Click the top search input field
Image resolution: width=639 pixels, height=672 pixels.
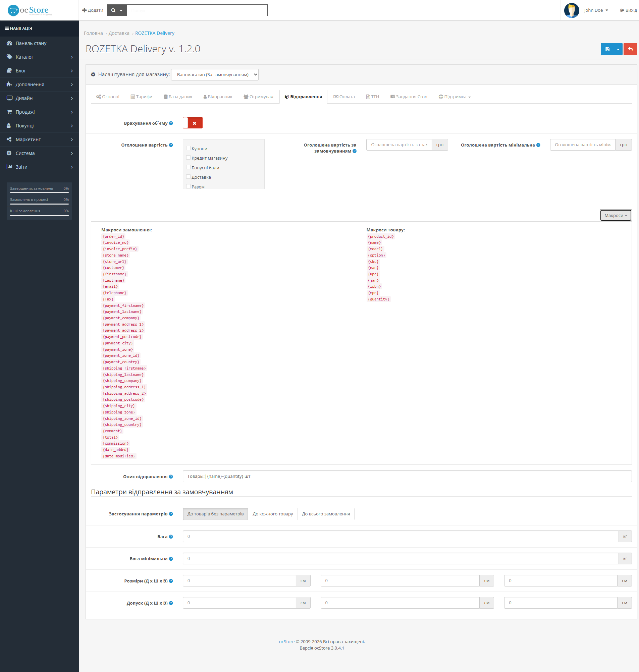click(197, 10)
